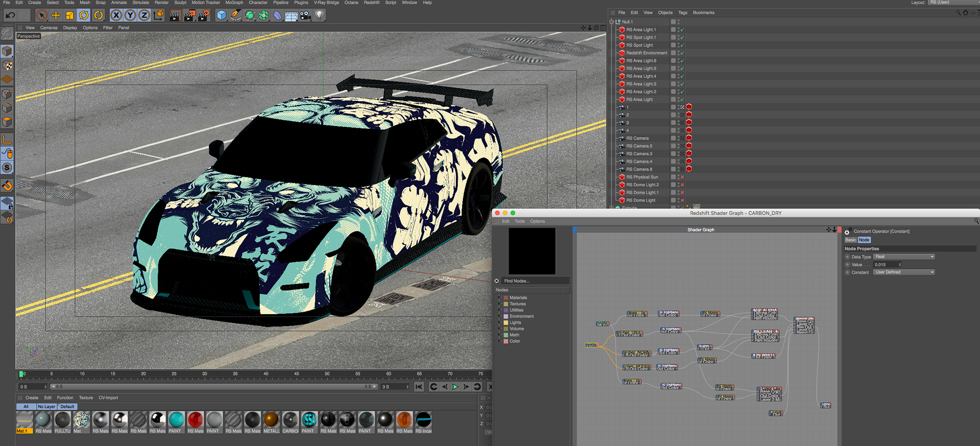Select the Live Selection tool
This screenshot has width=980, height=446.
click(x=42, y=15)
